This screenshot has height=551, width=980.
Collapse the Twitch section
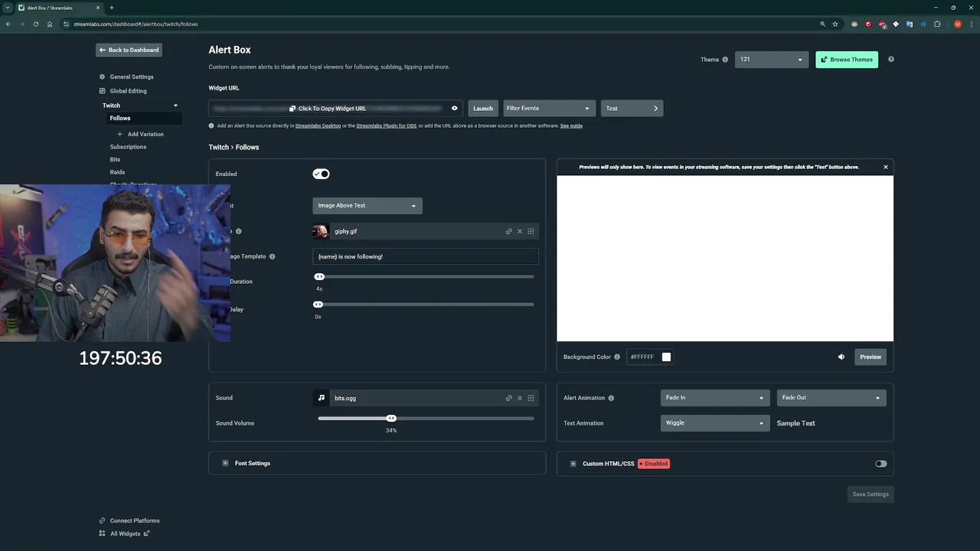[x=175, y=106]
